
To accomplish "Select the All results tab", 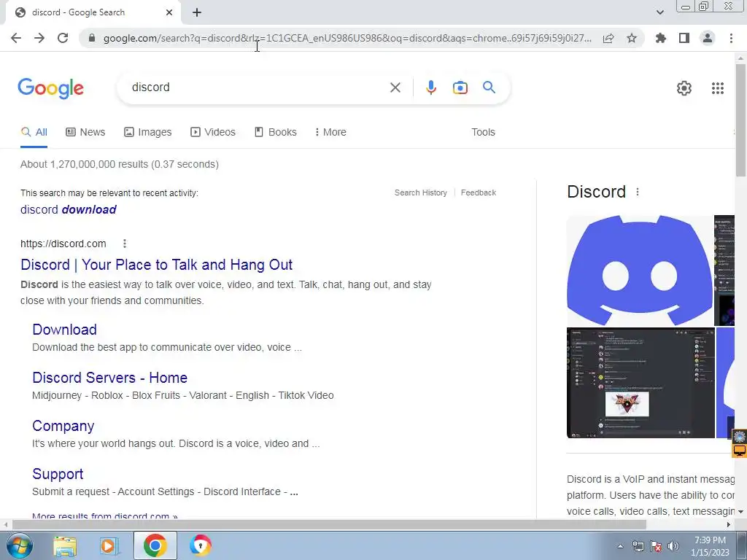I will (x=34, y=133).
